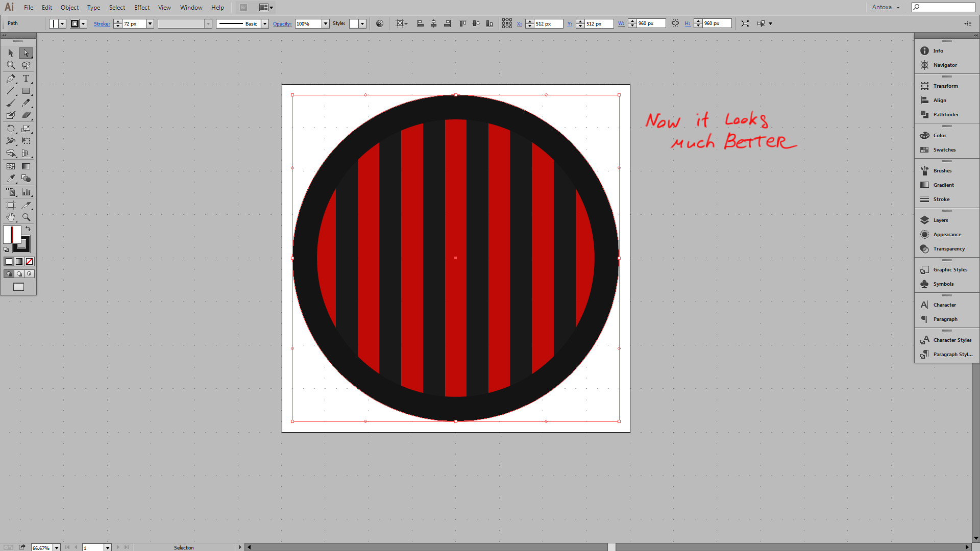The width and height of the screenshot is (980, 551).
Task: Open the stroke weight dropdown
Action: pos(150,24)
